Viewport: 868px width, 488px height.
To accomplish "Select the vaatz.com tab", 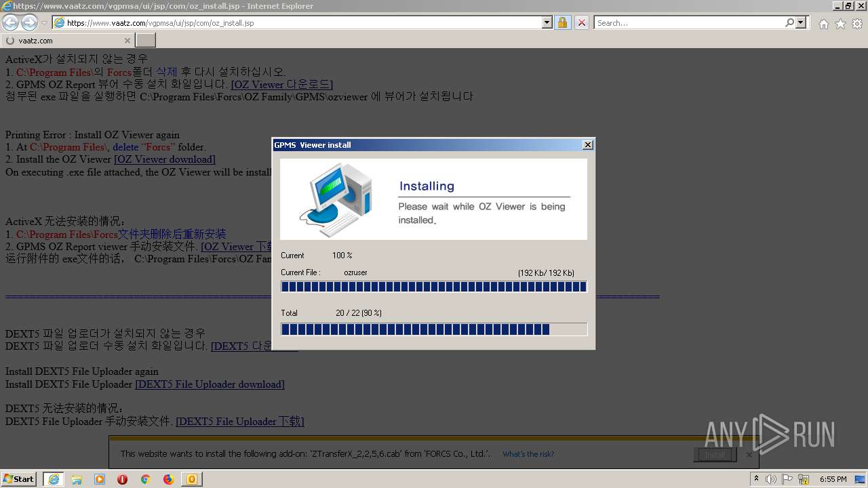I will pos(67,41).
